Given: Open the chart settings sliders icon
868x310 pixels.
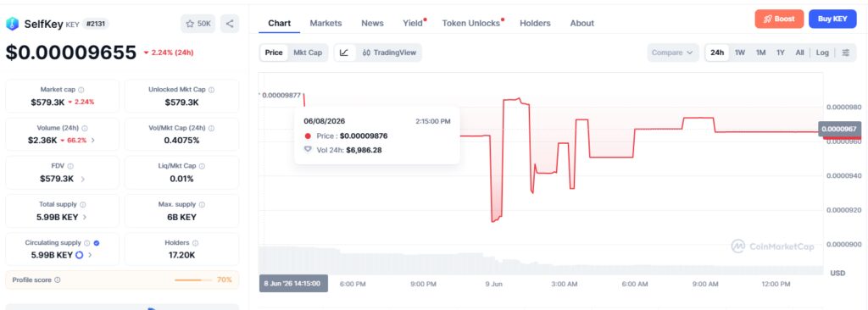Looking at the screenshot, I should (x=846, y=53).
